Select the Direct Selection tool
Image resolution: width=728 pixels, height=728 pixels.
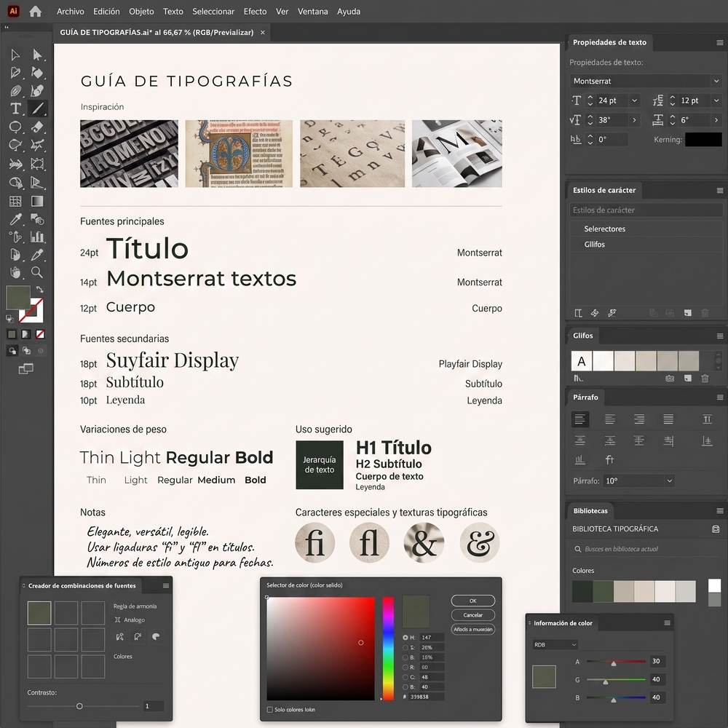37,55
